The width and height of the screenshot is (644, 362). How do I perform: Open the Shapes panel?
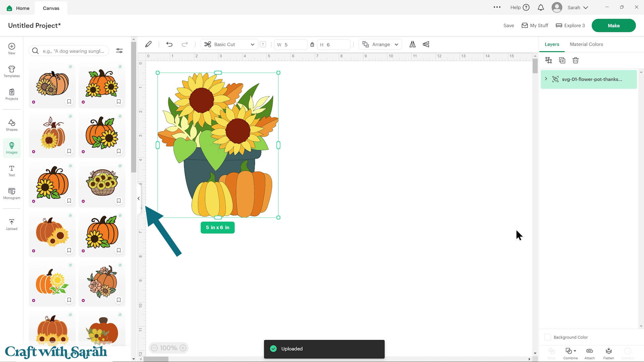coord(11,125)
